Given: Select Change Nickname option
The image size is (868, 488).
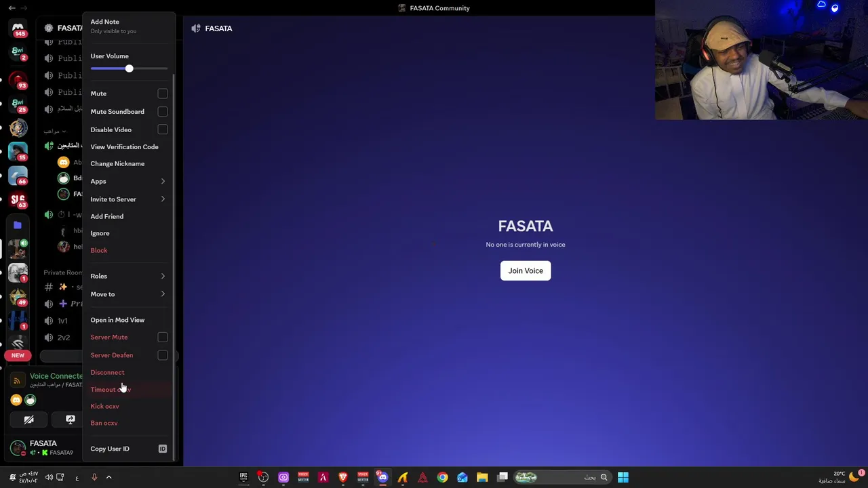Looking at the screenshot, I should click(129, 163).
